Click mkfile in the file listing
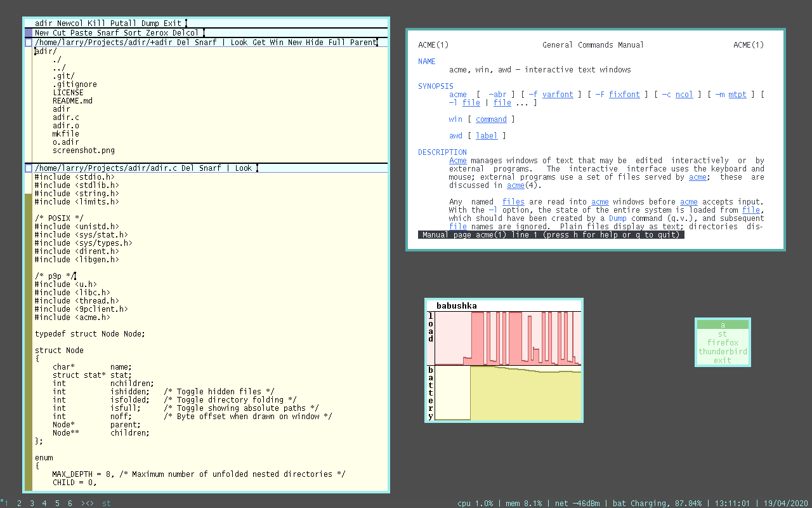Screen dimensions: 812x508 click(66, 134)
